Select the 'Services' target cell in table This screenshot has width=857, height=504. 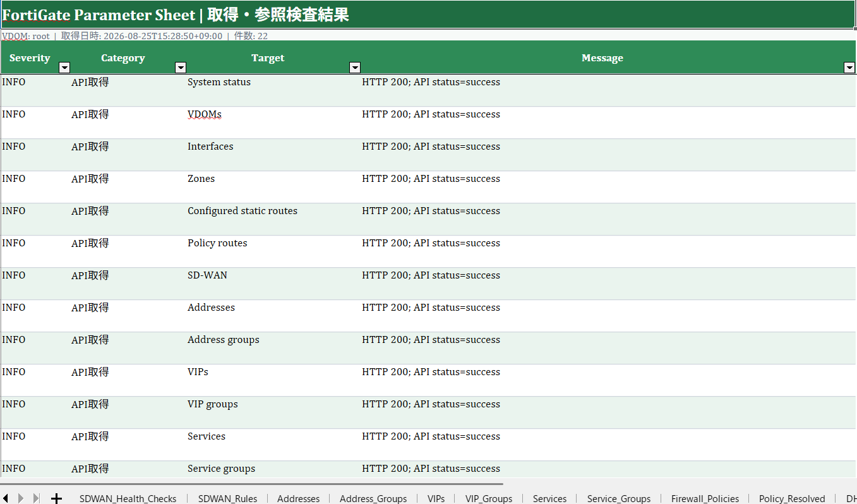tap(273, 445)
